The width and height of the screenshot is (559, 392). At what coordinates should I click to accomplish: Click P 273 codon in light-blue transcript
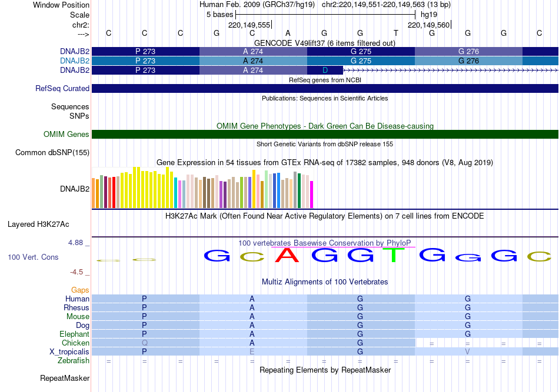[x=145, y=61]
